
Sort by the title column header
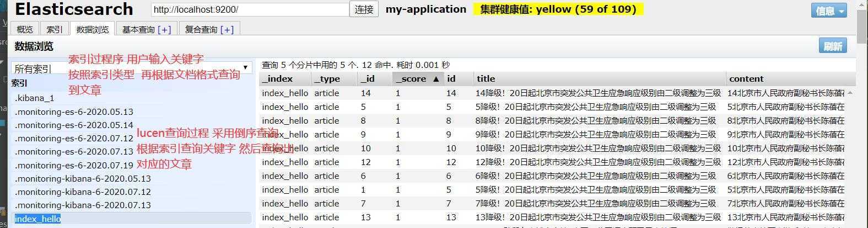point(600,78)
